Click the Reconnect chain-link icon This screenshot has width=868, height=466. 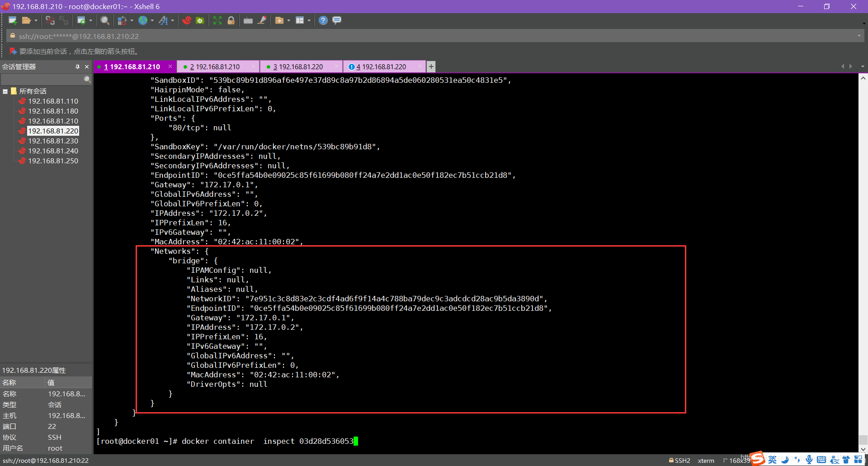(64, 20)
